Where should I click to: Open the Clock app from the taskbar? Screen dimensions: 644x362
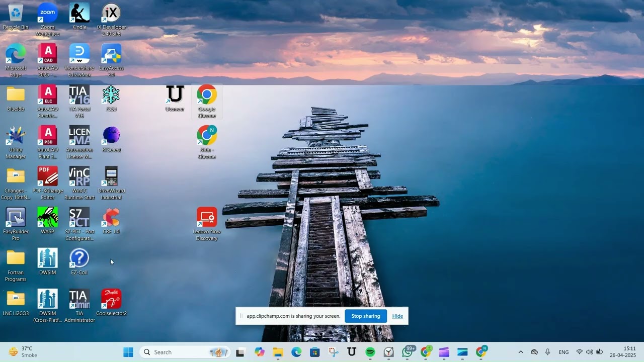[x=389, y=352]
